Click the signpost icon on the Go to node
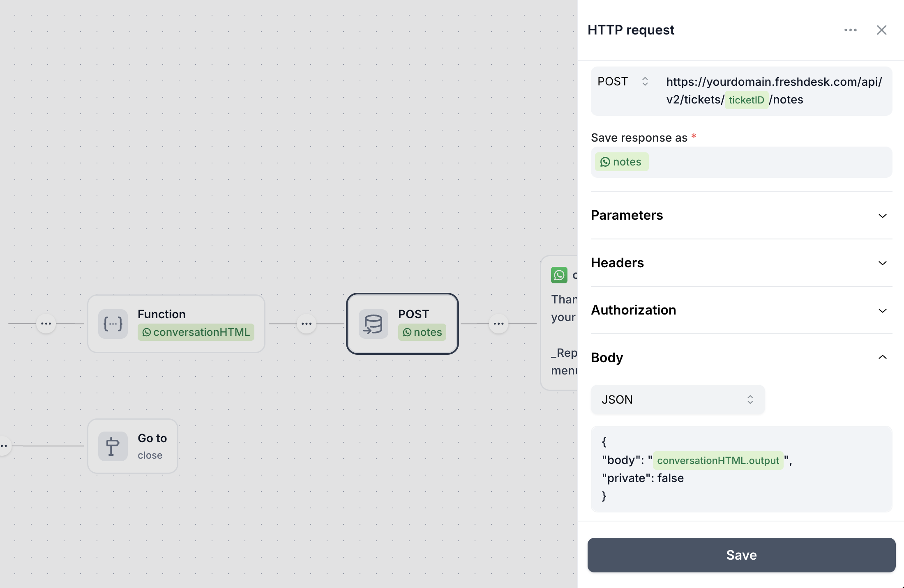The width and height of the screenshot is (904, 588). point(112,446)
